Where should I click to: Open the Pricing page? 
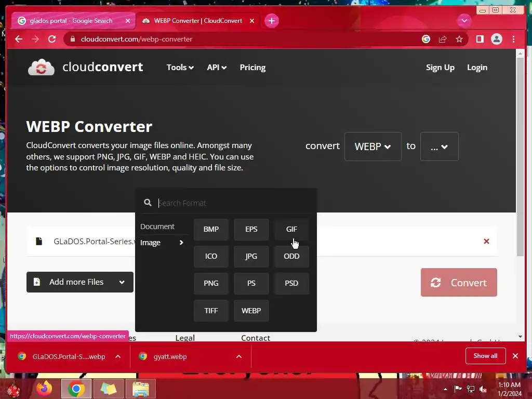pyautogui.click(x=252, y=68)
